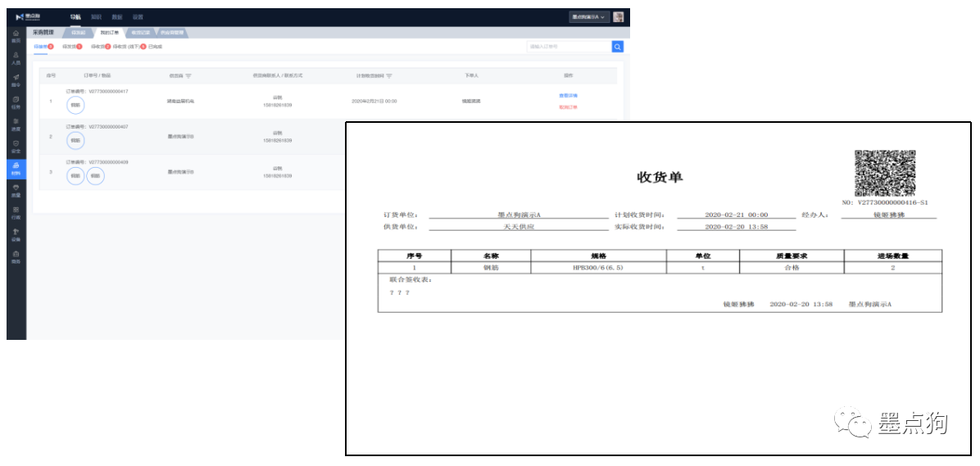Click the order number search field
The height and width of the screenshot is (466, 980).
click(x=567, y=47)
